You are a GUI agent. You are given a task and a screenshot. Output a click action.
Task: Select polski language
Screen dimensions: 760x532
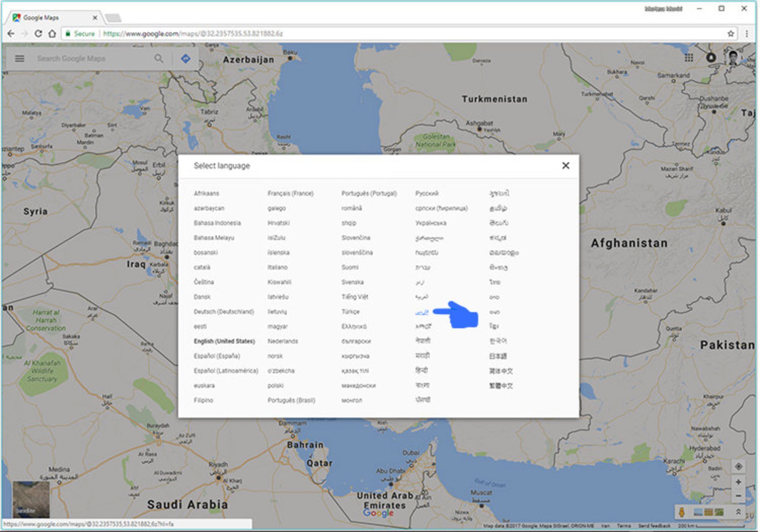275,386
